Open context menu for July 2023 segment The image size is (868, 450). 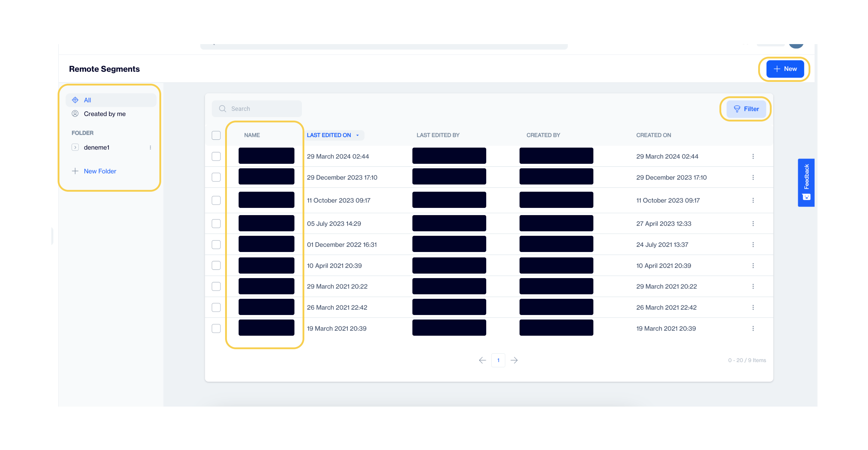(753, 223)
